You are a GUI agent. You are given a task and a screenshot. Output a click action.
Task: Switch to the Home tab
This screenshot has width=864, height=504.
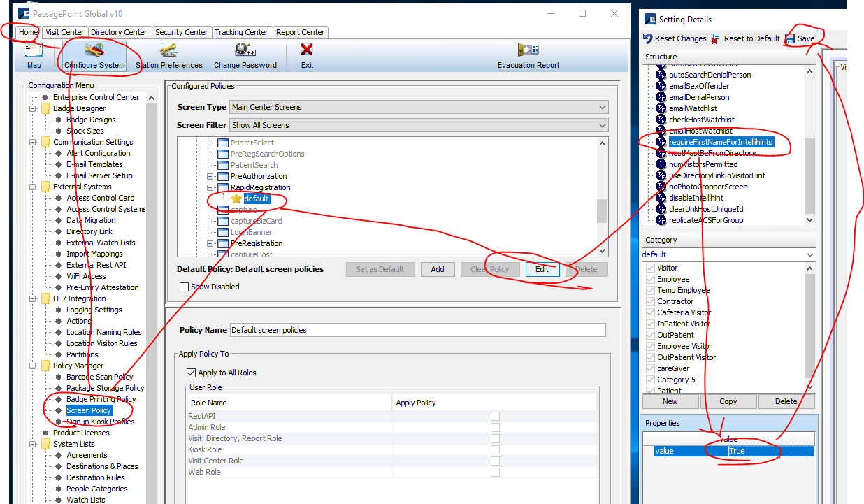coord(29,32)
